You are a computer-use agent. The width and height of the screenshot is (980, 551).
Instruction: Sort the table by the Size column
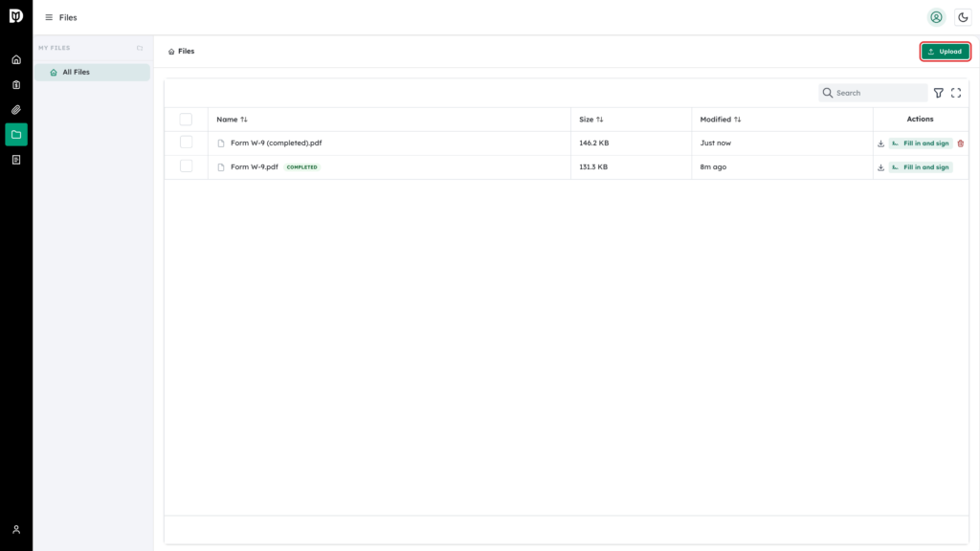click(x=590, y=120)
